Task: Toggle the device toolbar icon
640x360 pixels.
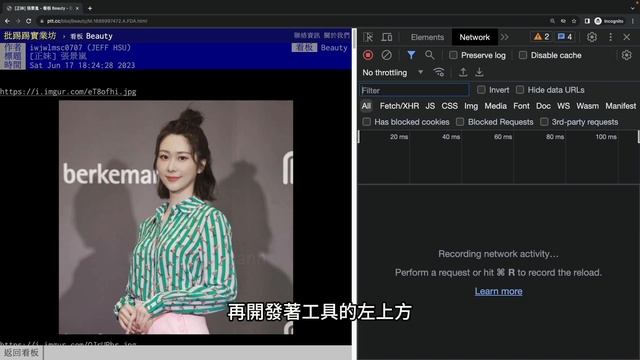Action: tap(387, 37)
